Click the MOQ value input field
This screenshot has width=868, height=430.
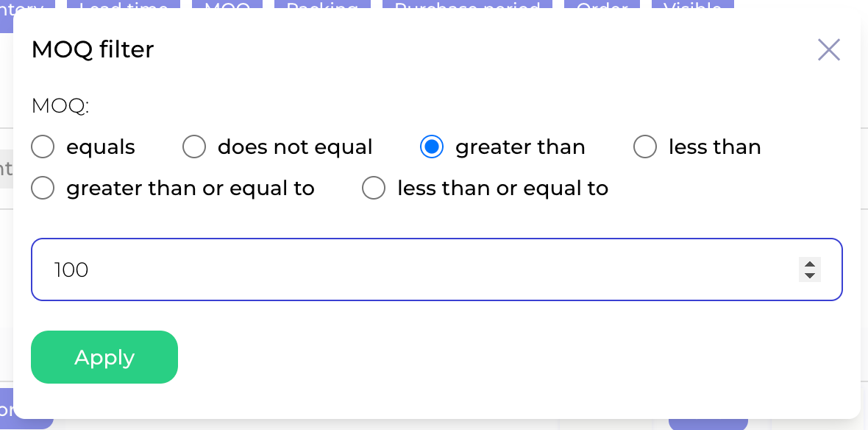click(x=412, y=269)
